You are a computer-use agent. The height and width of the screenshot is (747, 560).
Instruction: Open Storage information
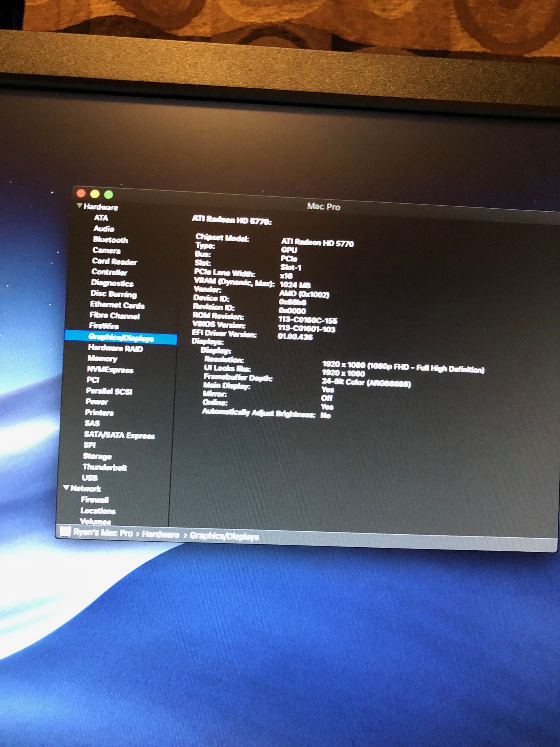[x=97, y=456]
